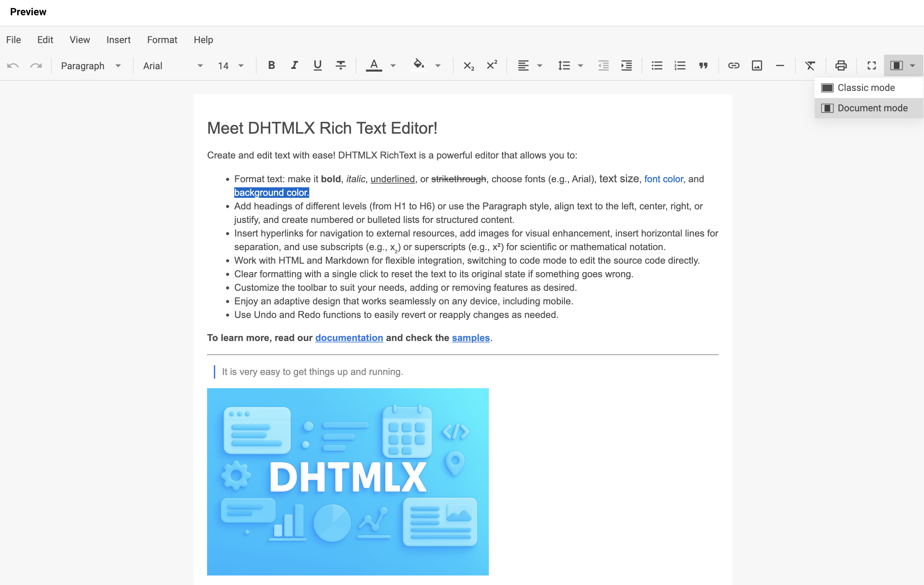Toggle numbered list
The image size is (924, 585).
tap(680, 65)
